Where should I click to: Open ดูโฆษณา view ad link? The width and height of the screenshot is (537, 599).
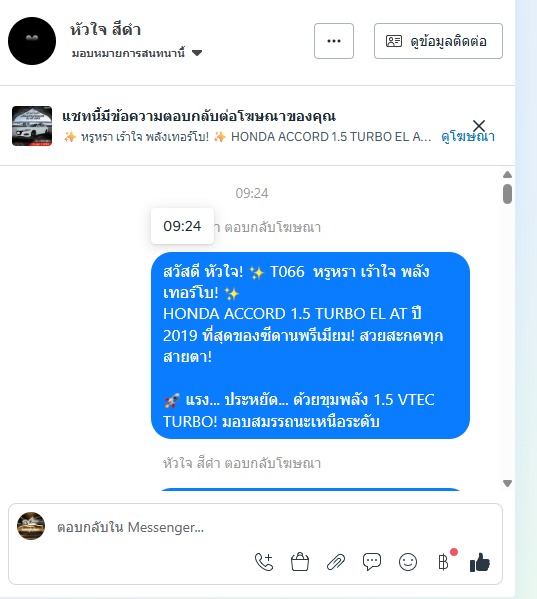tap(468, 136)
